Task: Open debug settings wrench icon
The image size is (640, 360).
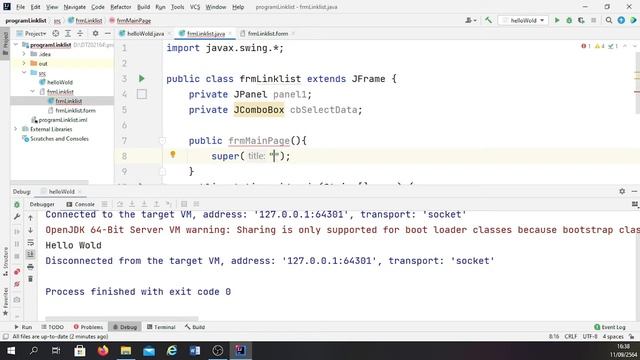Action: coord(17,217)
